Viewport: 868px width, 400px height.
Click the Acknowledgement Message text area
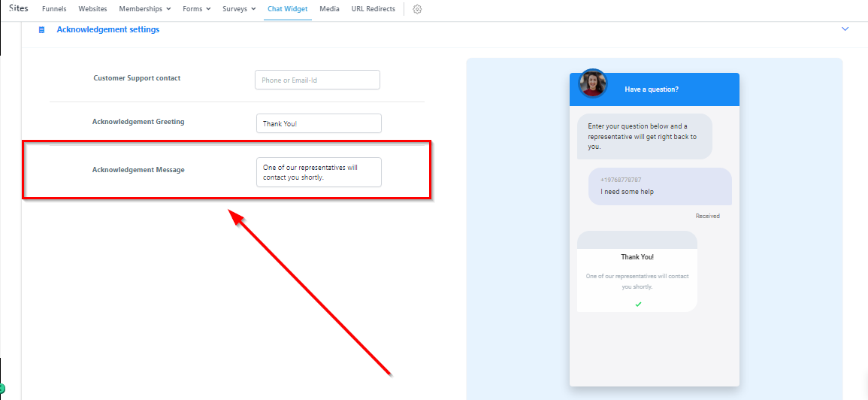[x=319, y=172]
